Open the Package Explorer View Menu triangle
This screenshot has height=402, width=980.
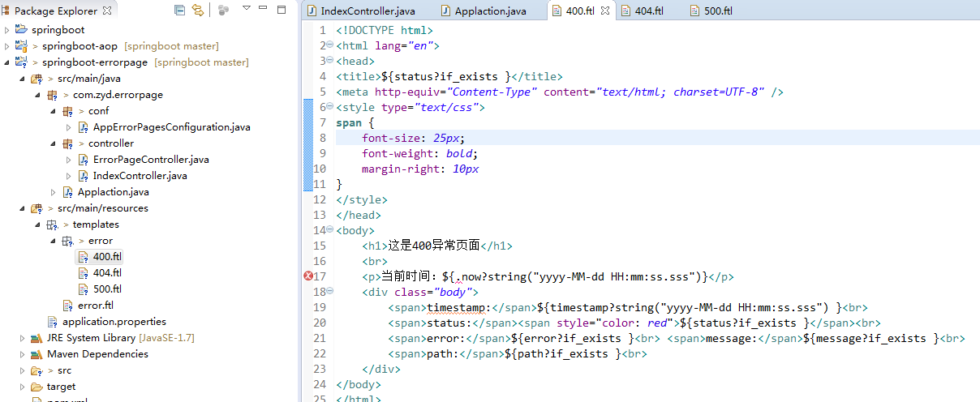[x=247, y=9]
